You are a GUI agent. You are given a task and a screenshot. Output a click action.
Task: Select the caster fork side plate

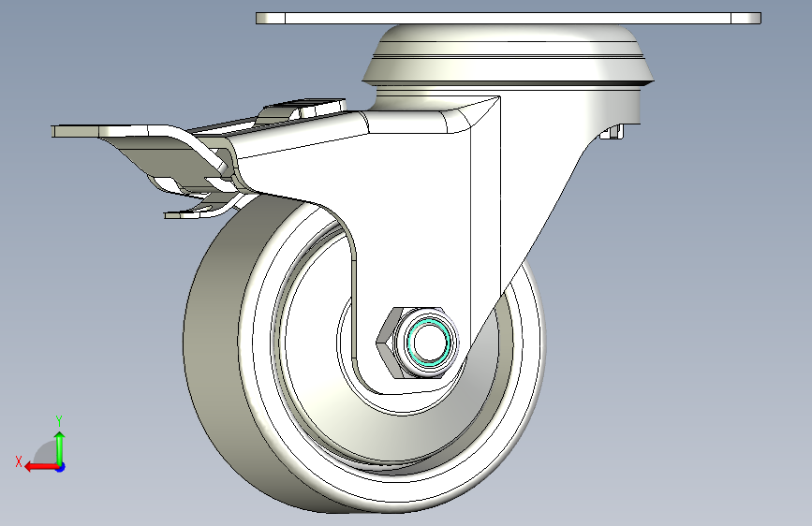click(414, 217)
